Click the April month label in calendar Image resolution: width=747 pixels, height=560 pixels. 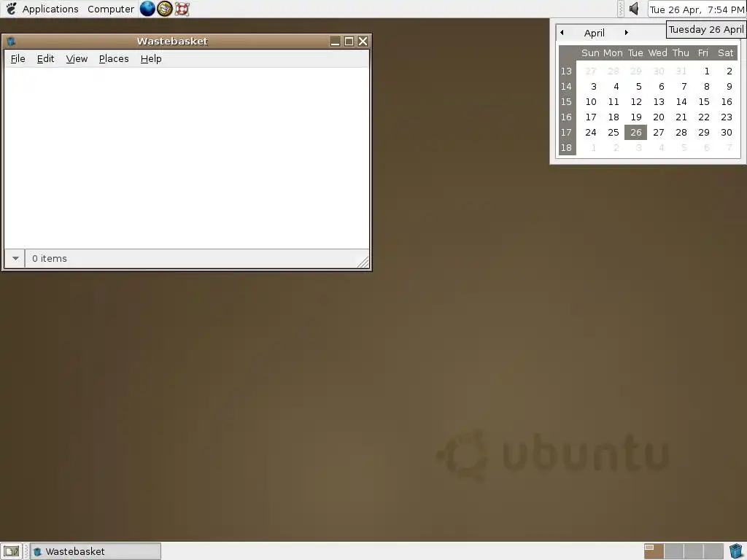pos(595,33)
